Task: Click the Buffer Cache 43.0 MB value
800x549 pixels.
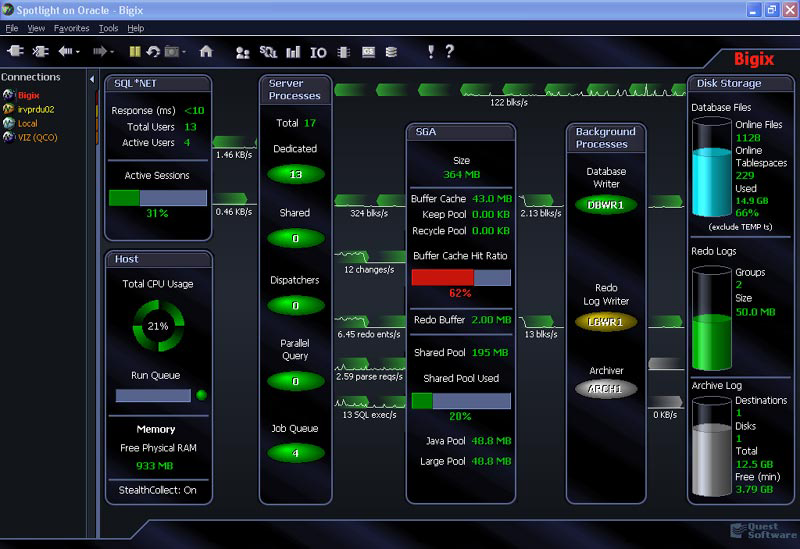Action: [492, 199]
